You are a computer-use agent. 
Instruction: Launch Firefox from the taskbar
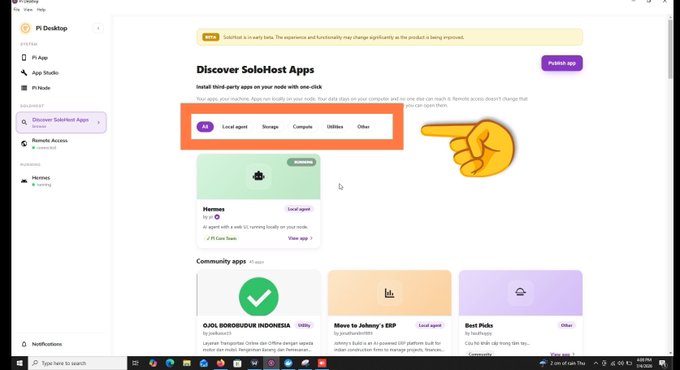click(x=220, y=363)
